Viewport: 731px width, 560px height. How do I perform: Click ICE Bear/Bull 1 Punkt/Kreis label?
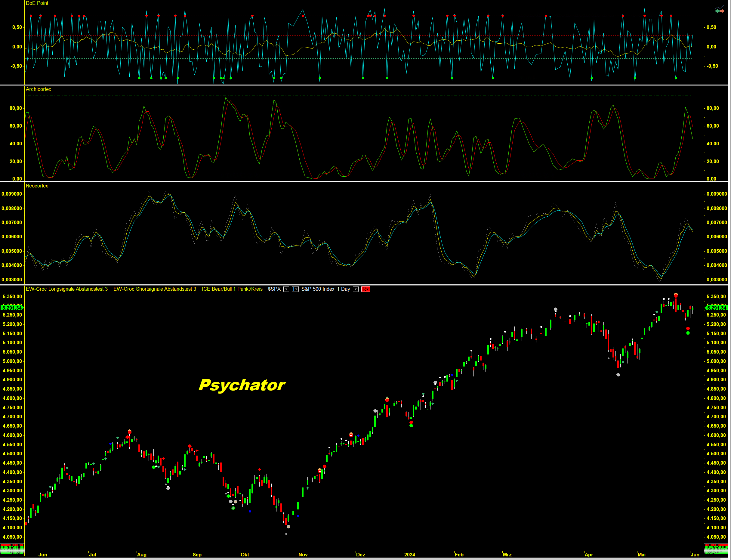pyautogui.click(x=232, y=289)
